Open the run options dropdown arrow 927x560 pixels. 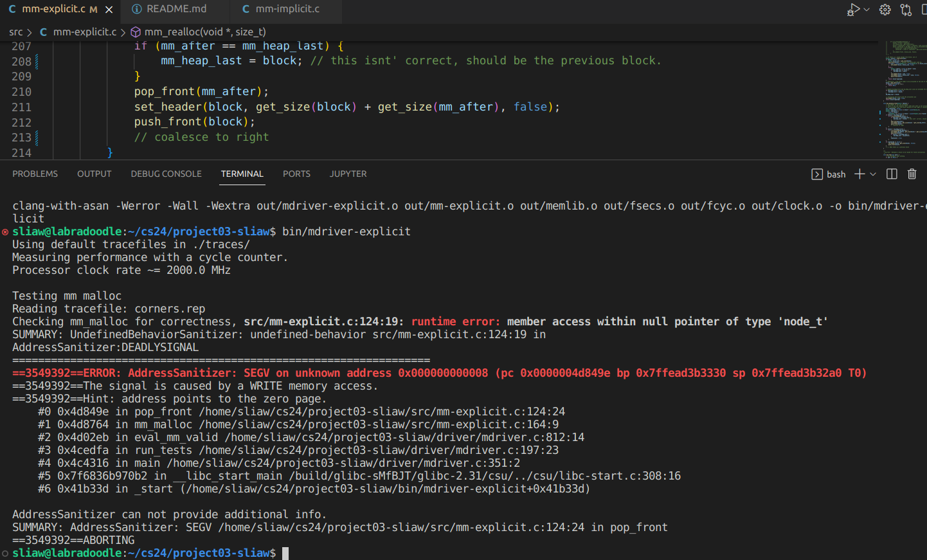867,10
